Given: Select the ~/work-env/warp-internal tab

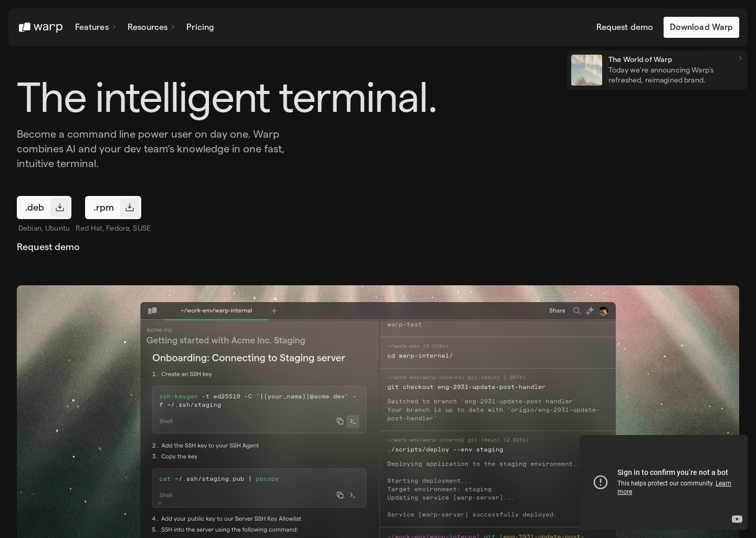Looking at the screenshot, I should point(216,311).
